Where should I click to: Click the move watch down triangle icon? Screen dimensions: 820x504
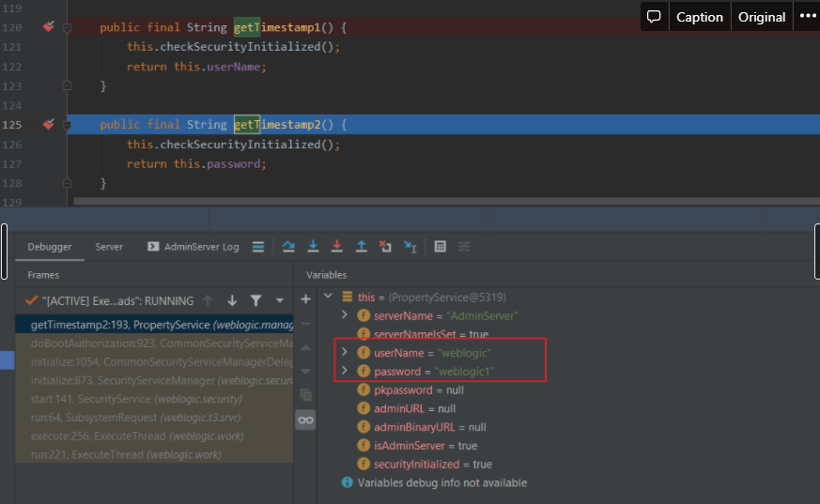(306, 372)
